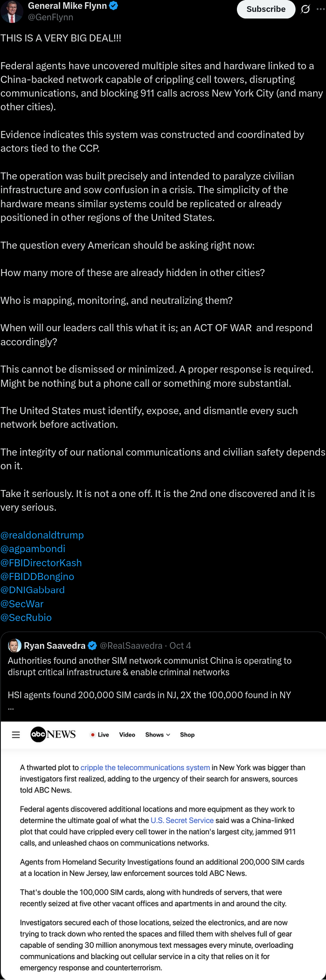Open 'cripple the telecommunications system' link
Screen dimensions: 326x980
click(x=145, y=767)
